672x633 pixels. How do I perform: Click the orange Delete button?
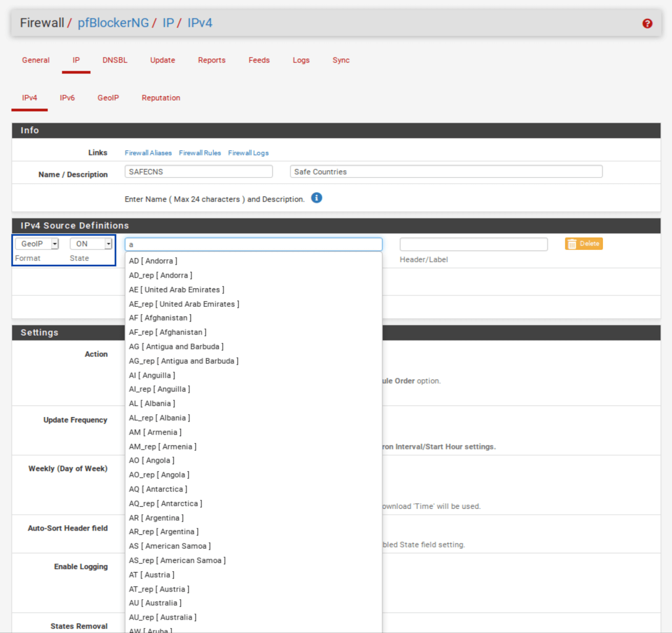click(584, 244)
